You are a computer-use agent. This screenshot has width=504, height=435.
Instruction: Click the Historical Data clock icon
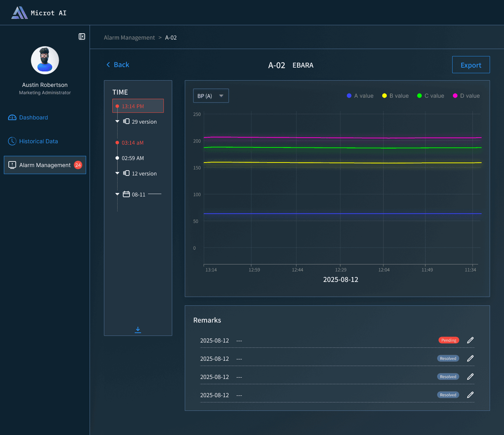pos(12,141)
